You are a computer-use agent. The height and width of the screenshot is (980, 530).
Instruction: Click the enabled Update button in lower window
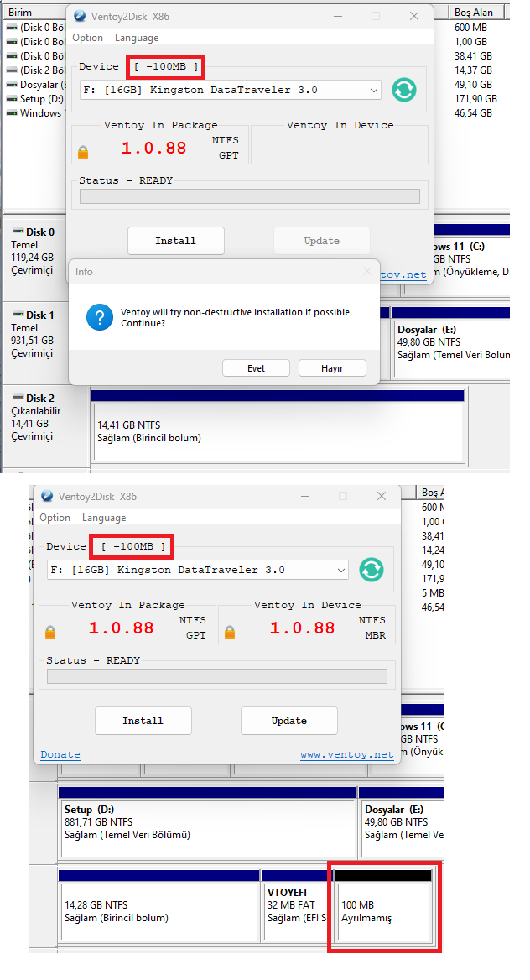288,721
